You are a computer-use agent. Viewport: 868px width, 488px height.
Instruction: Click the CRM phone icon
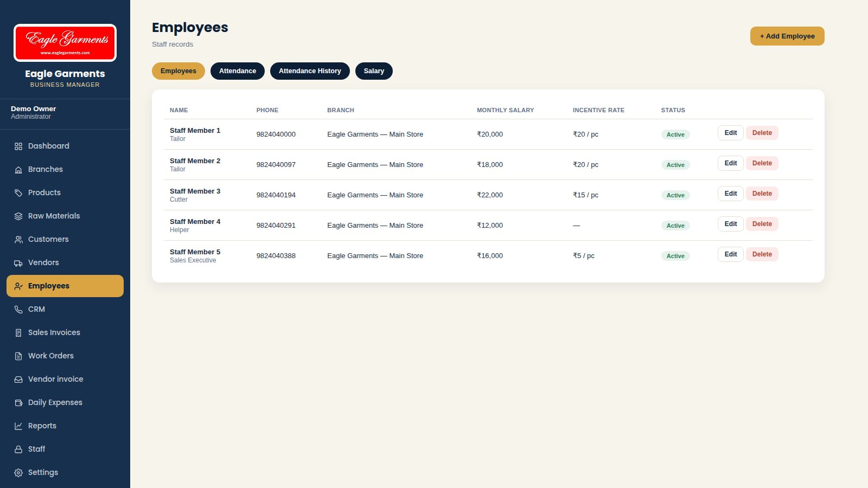[18, 310]
